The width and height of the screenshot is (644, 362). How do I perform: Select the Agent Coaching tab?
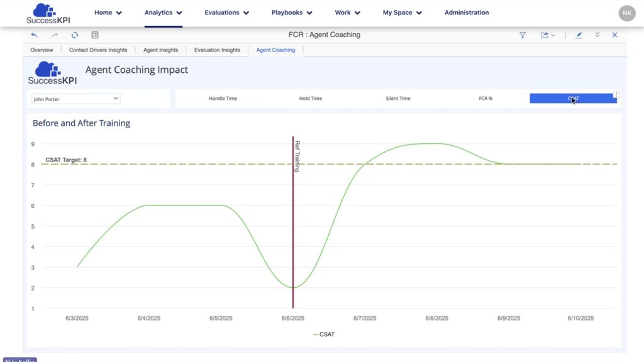tap(275, 50)
